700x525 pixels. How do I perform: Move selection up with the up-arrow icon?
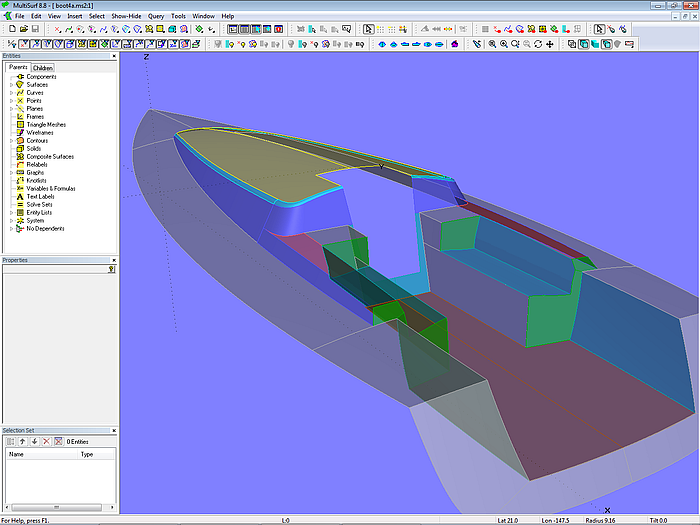click(22, 441)
